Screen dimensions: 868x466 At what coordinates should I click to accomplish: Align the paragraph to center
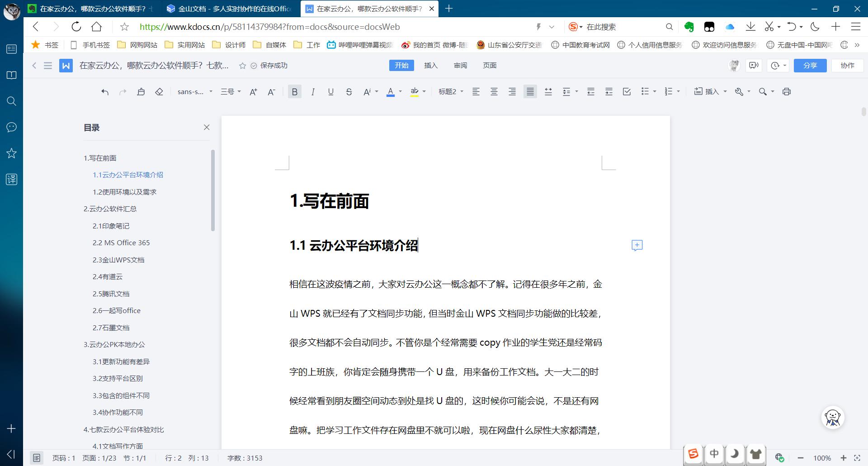click(x=494, y=91)
